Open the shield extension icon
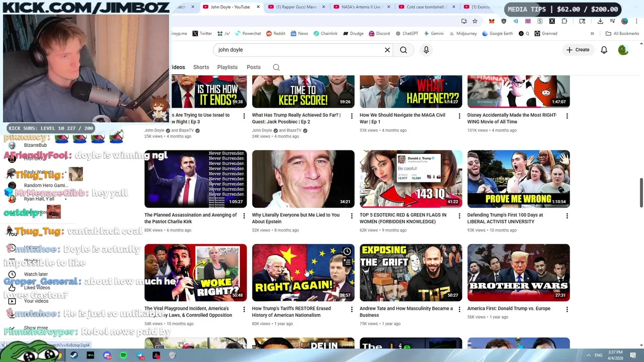Viewport: 644px width, 362px height. coord(504,21)
